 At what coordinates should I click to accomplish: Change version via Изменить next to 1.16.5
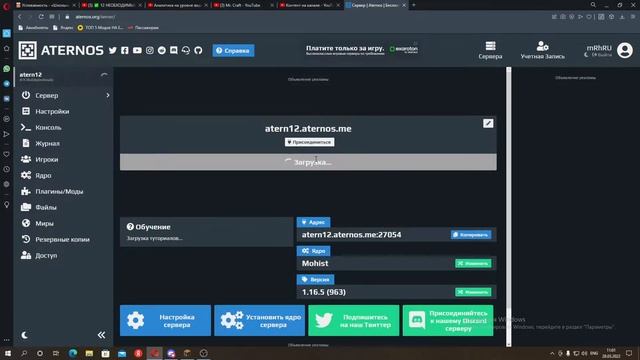473,292
